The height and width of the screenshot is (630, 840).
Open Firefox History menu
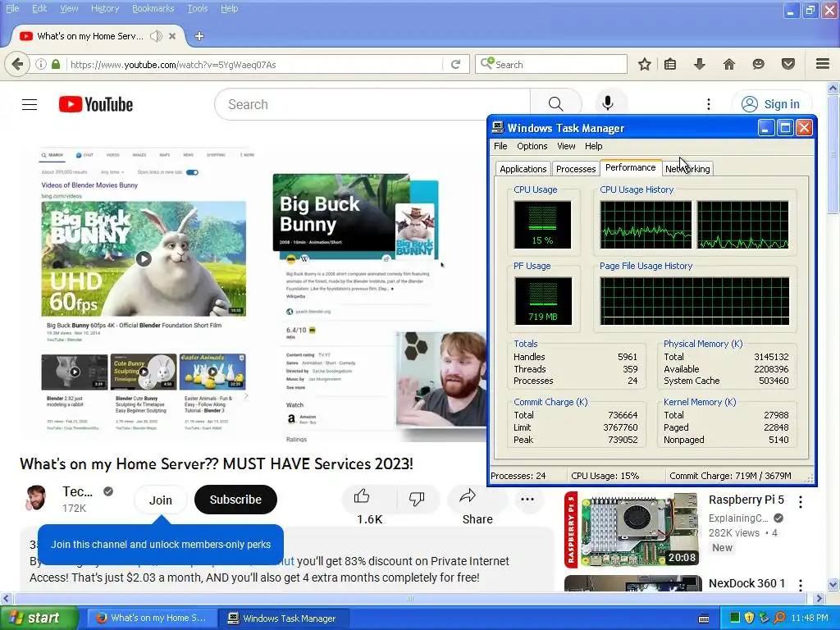105,8
